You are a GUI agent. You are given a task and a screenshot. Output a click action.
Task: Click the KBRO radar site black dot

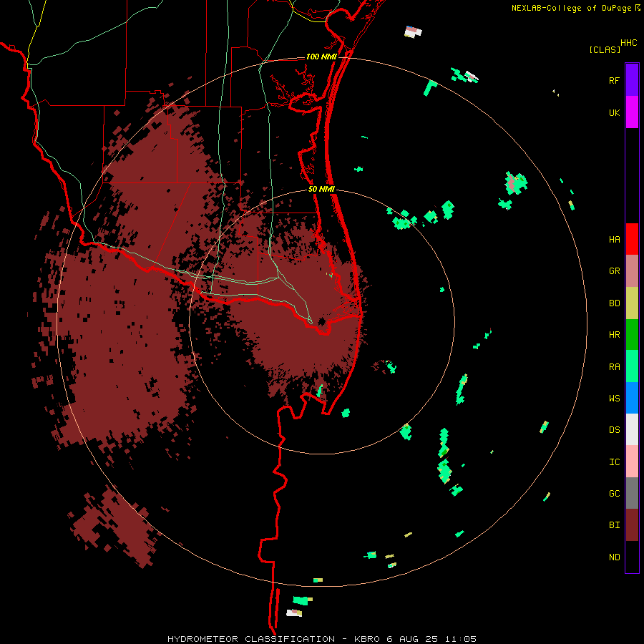coord(322,321)
